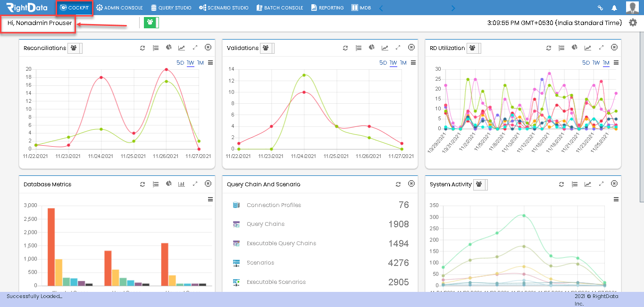Open the Query Studio tab
The height and width of the screenshot is (307, 644).
pos(171,8)
